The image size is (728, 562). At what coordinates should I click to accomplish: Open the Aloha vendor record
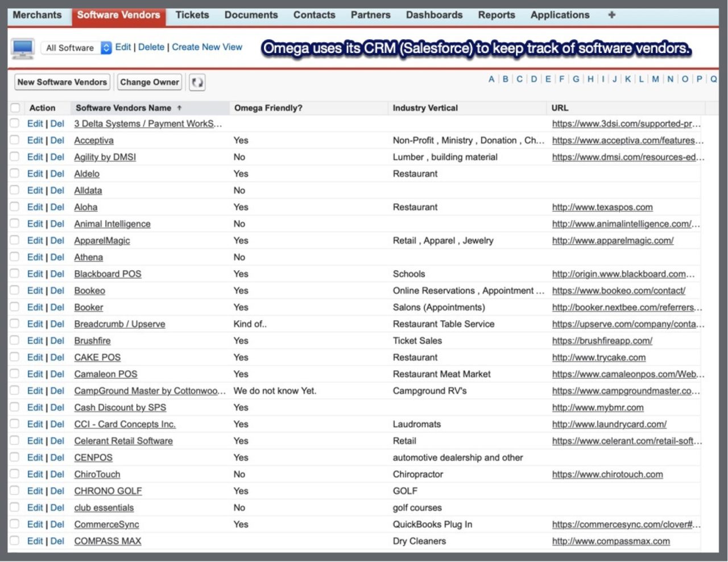point(86,208)
